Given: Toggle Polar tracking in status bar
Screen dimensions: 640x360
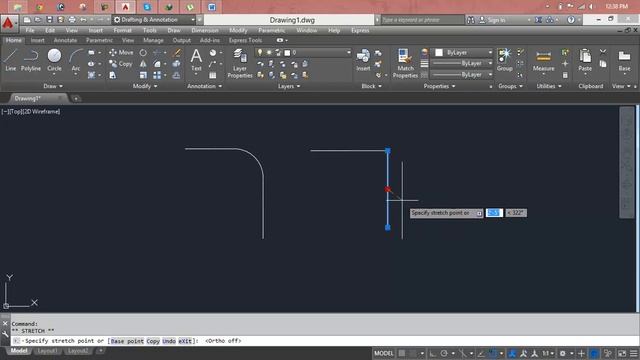Looking at the screenshot, I should [x=444, y=353].
